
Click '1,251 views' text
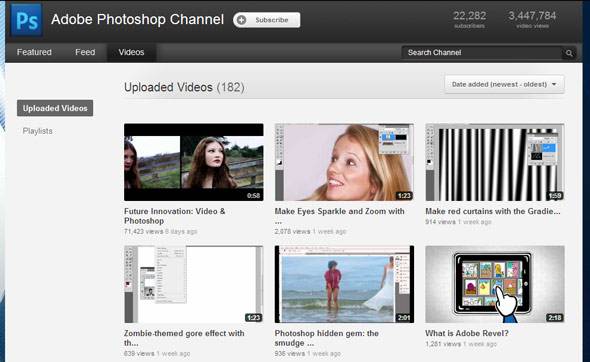click(443, 344)
